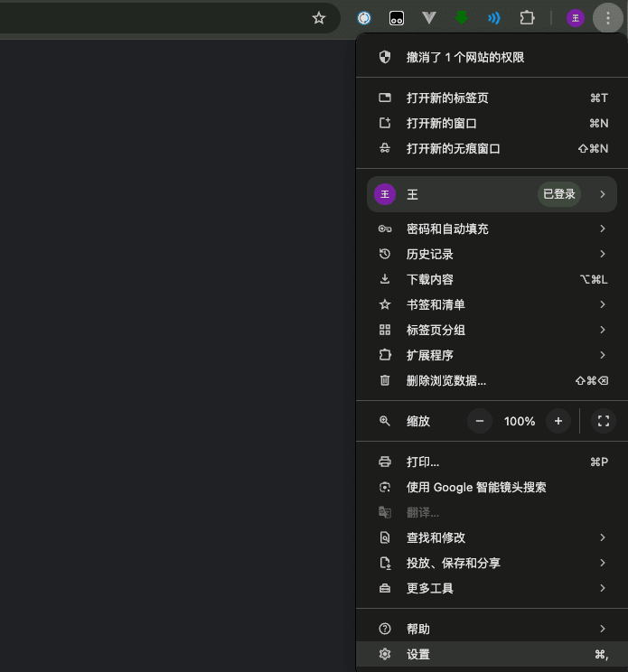Click the grid icon for 标签页分组
The image size is (628, 672).
(x=385, y=330)
